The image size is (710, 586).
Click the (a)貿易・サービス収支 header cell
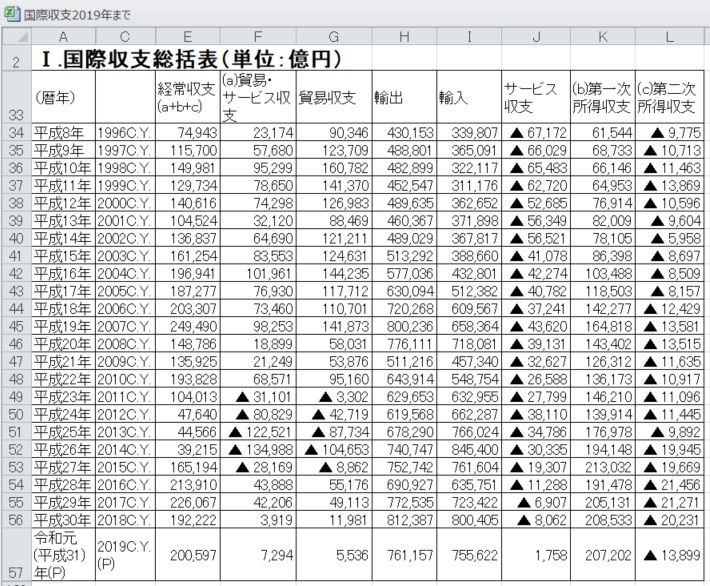258,97
